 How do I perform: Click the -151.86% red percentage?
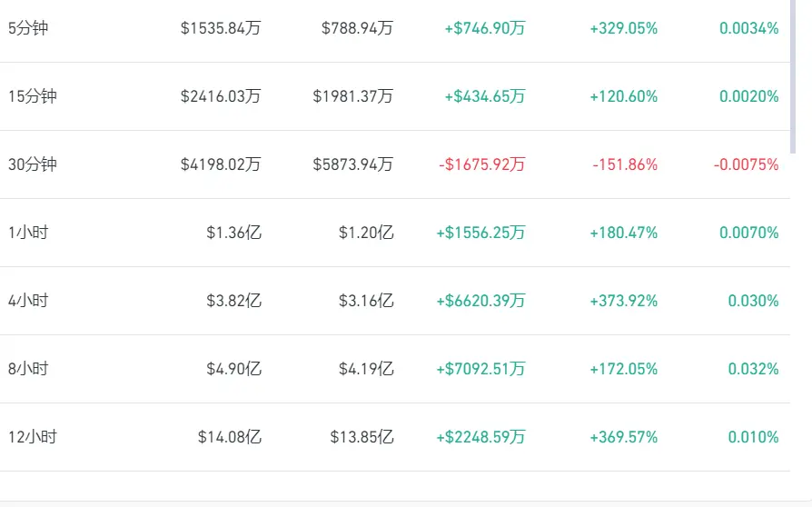pos(625,164)
